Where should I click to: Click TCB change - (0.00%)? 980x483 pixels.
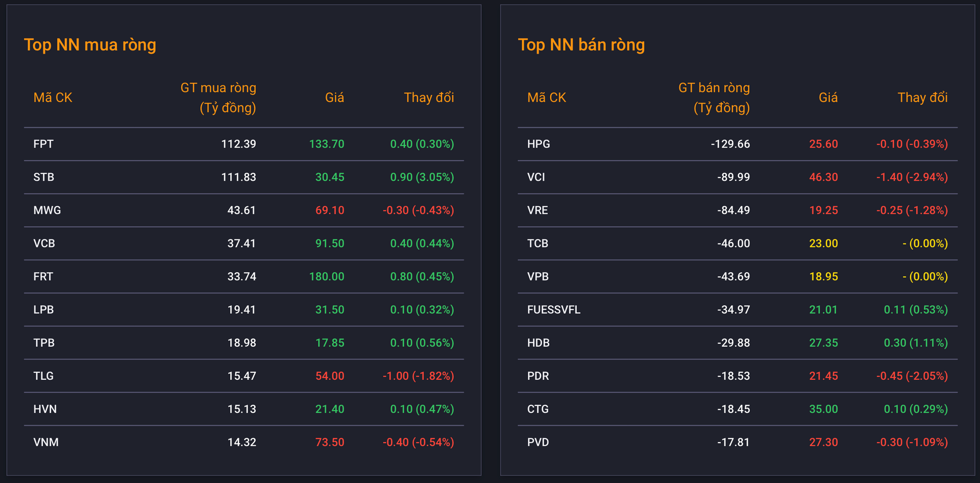tap(925, 244)
